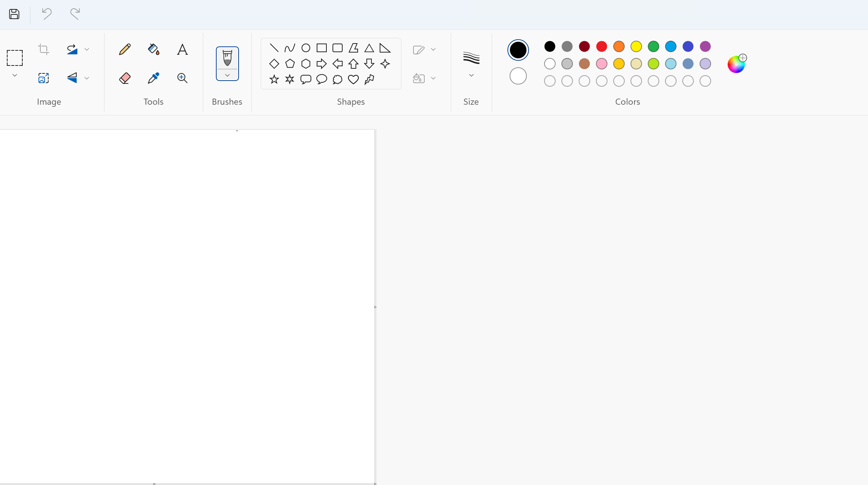Choose the green color swatch
This screenshot has width=868, height=485.
654,46
